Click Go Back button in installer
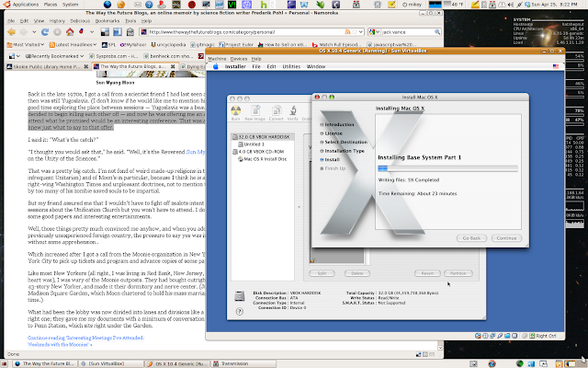This screenshot has height=368, width=588. click(x=471, y=238)
